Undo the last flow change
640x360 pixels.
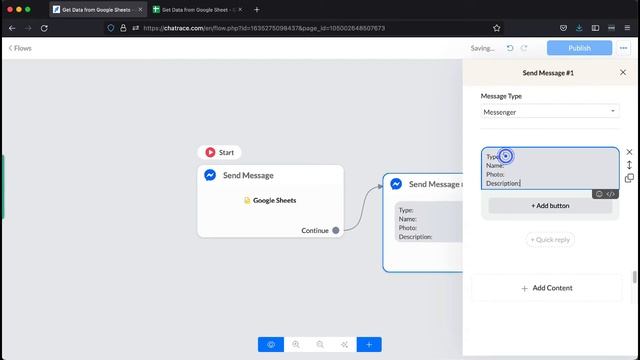coord(510,48)
